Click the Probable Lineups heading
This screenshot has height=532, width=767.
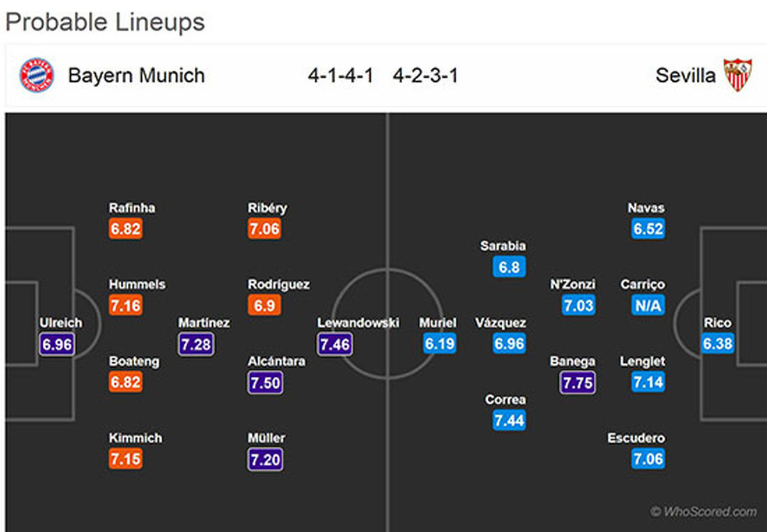[105, 22]
